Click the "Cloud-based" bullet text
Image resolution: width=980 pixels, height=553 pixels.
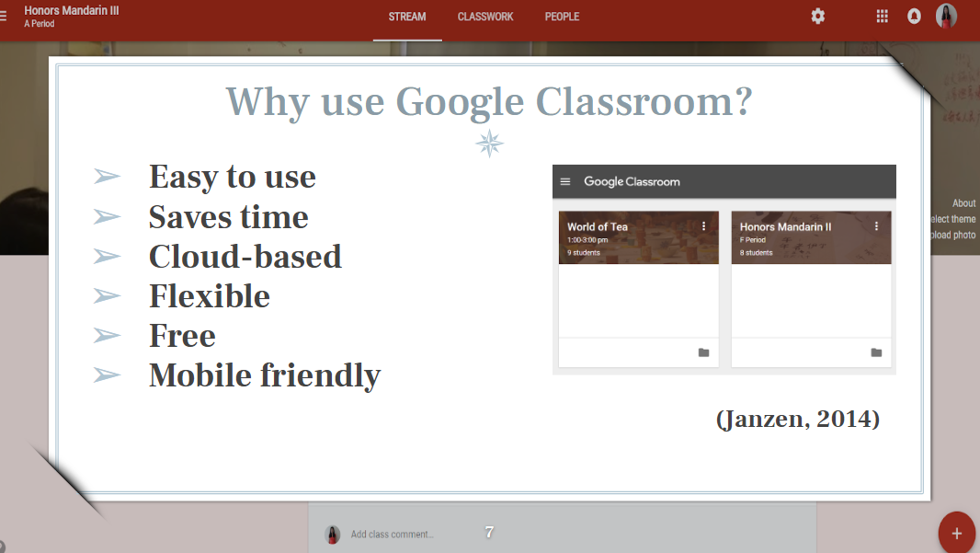[x=245, y=257]
